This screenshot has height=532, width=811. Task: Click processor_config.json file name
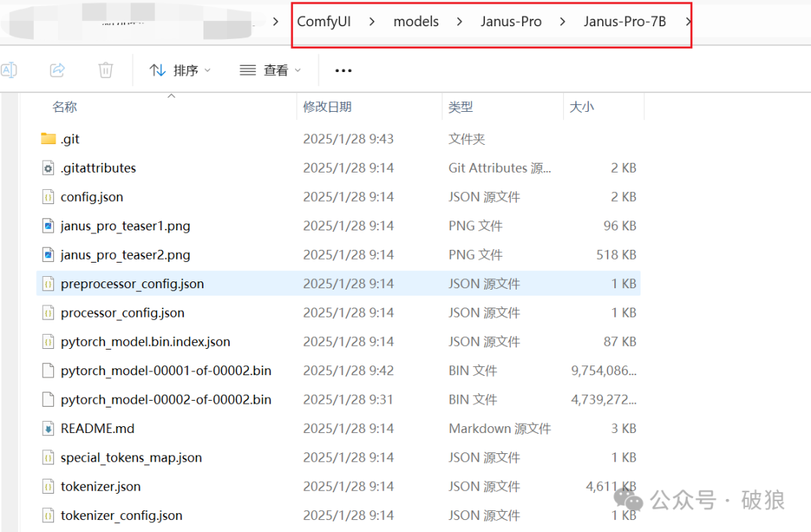[122, 313]
